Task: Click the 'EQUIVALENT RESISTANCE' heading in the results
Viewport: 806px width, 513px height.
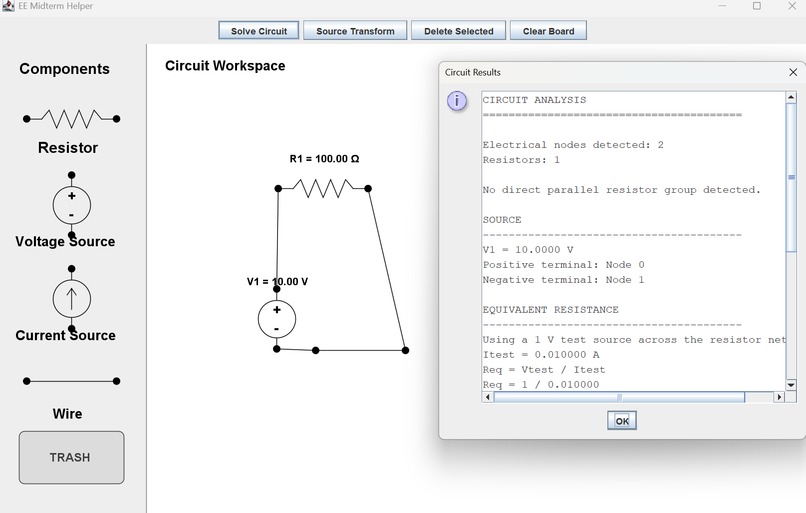Action: click(551, 310)
